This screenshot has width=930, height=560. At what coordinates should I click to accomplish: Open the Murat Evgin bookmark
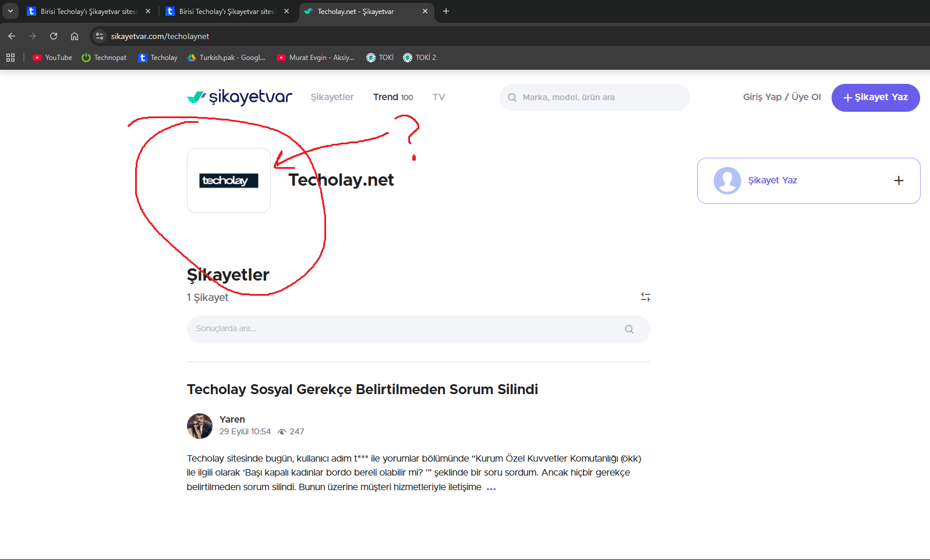coord(316,58)
